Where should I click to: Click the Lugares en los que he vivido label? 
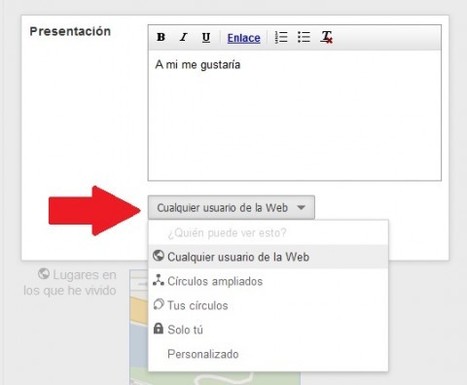pos(70,283)
